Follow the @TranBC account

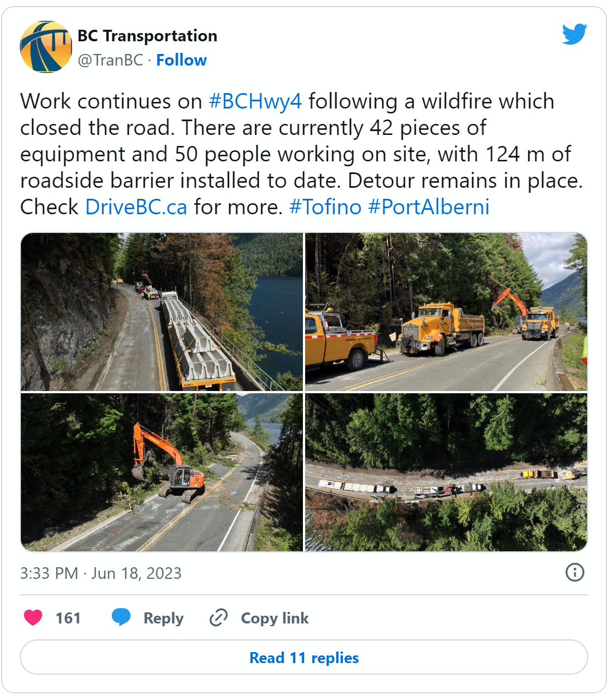181,60
